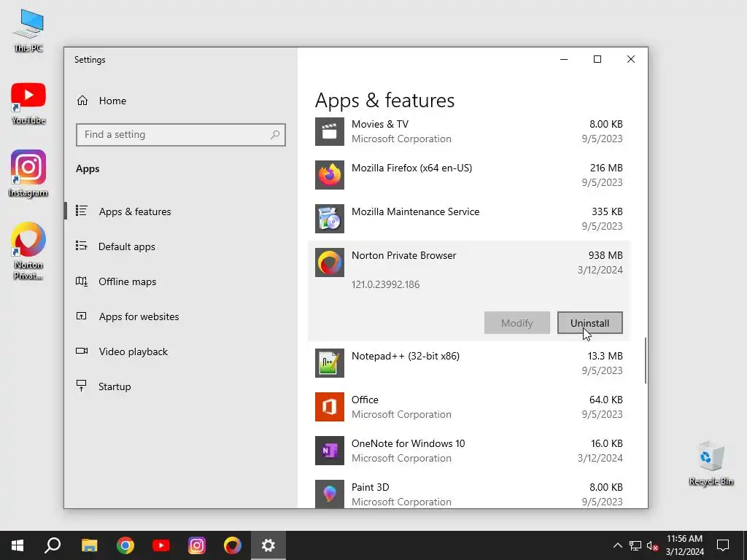Click the 938 MB size value
Screen dimensions: 747x560
pos(605,255)
